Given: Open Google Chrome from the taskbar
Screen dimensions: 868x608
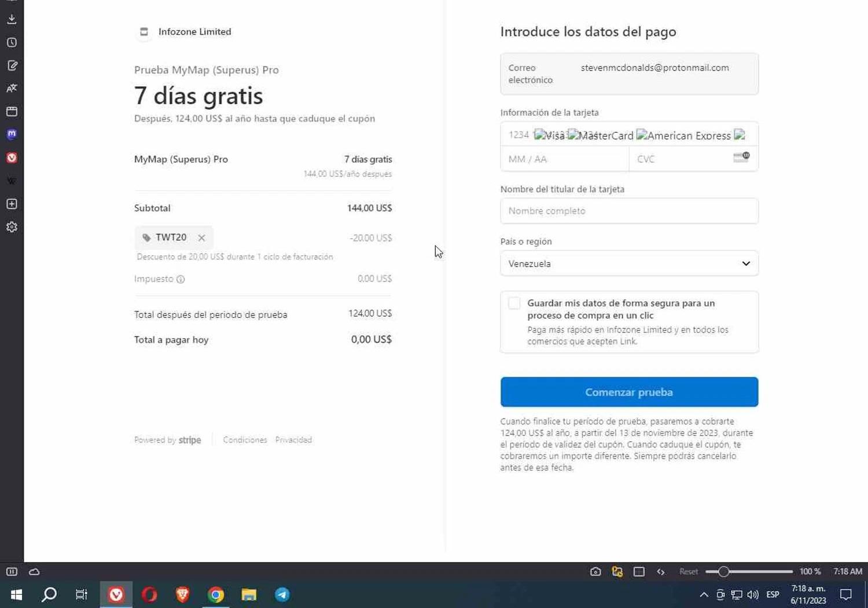Looking at the screenshot, I should tap(216, 595).
